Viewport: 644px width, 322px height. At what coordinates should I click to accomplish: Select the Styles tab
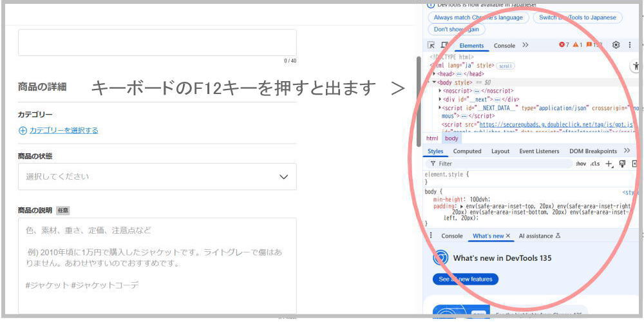[435, 151]
